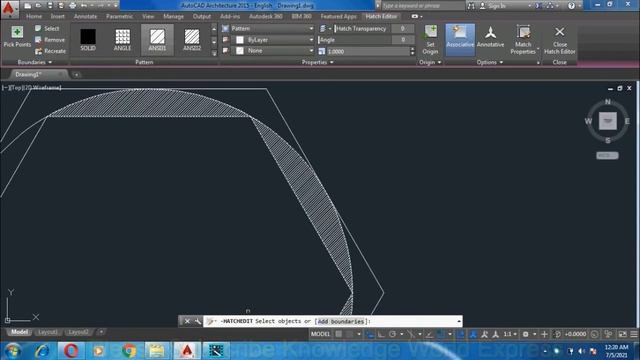Click Select boundary objects tool
This screenshot has width=640, height=360.
click(x=47, y=29)
